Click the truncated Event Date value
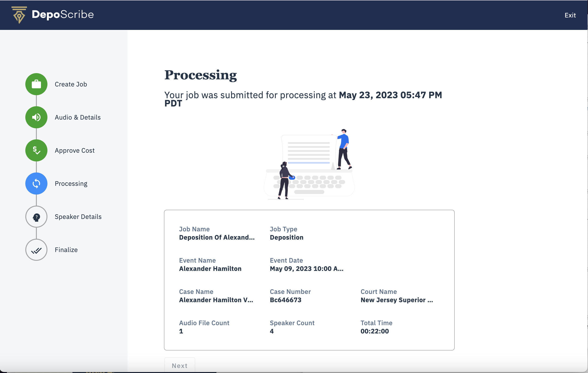 [x=306, y=269]
